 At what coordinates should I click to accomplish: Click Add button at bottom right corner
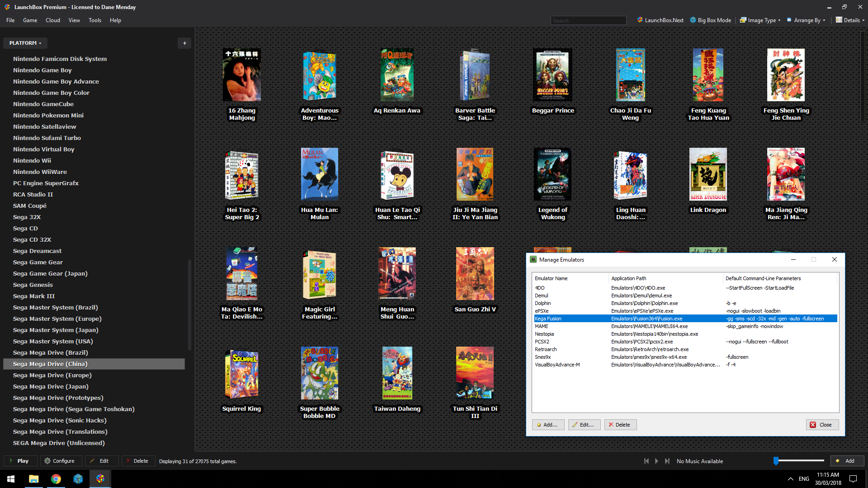point(847,461)
